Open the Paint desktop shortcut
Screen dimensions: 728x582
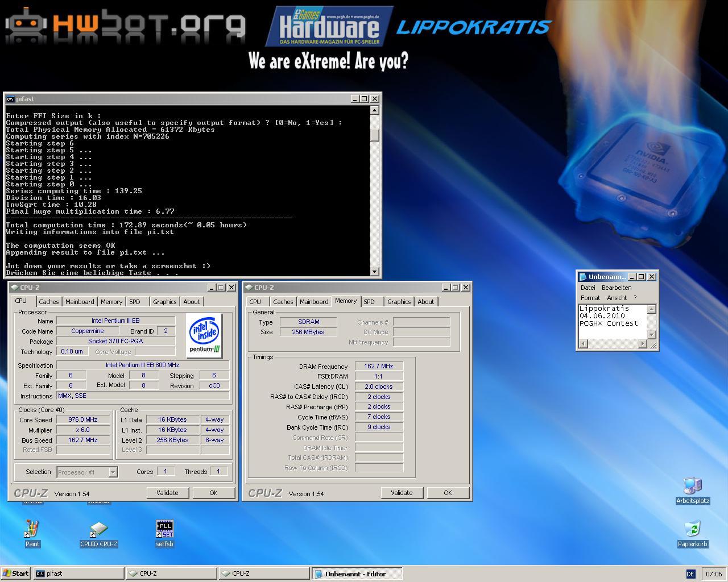coord(32,533)
